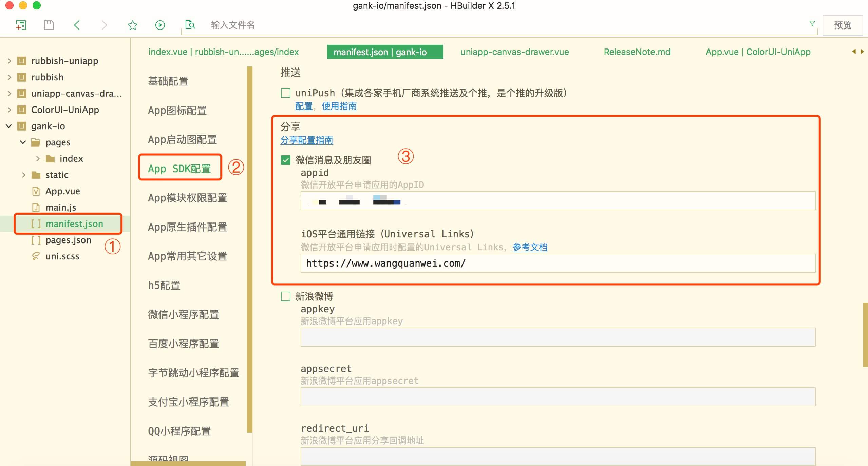Open h5配置 section
The height and width of the screenshot is (466, 868).
(x=164, y=285)
